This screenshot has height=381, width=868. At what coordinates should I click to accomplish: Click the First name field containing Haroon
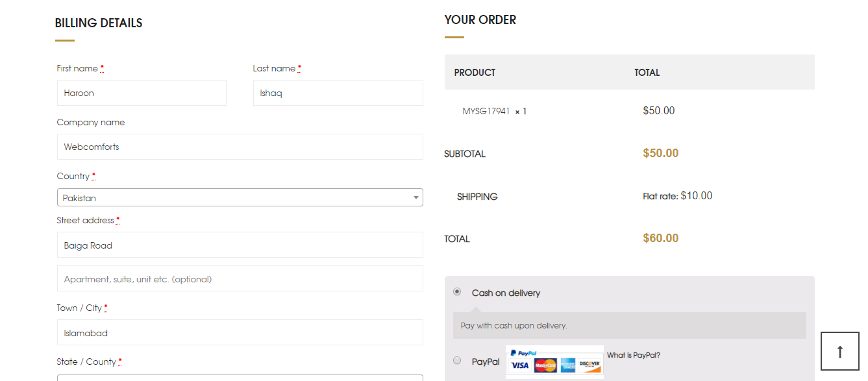[x=142, y=93]
